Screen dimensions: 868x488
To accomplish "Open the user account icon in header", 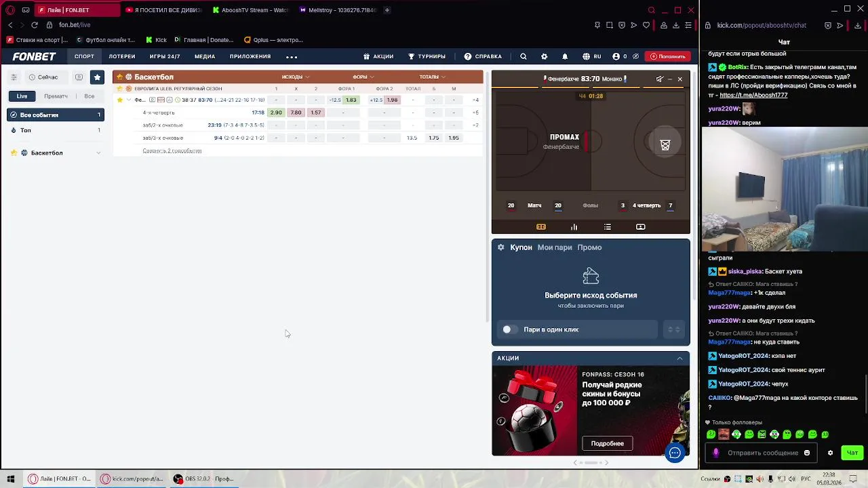I will coord(616,56).
